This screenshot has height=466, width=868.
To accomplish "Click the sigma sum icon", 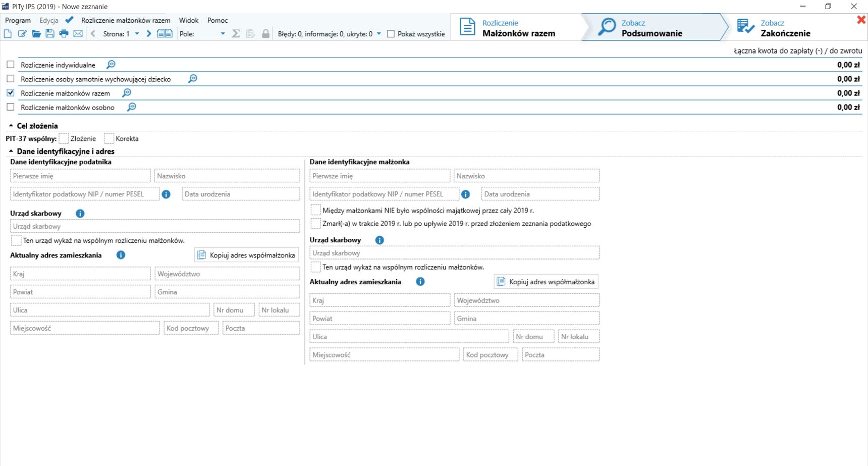I will point(236,34).
